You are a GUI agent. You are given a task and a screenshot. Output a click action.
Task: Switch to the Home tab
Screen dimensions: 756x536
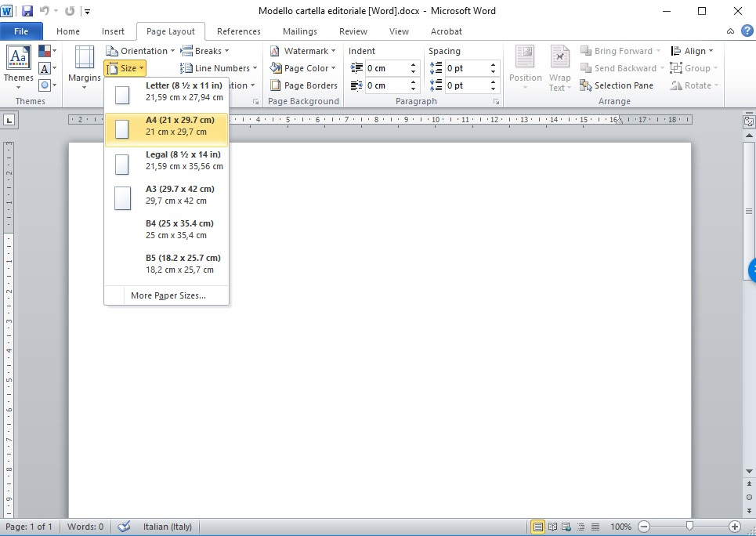68,31
